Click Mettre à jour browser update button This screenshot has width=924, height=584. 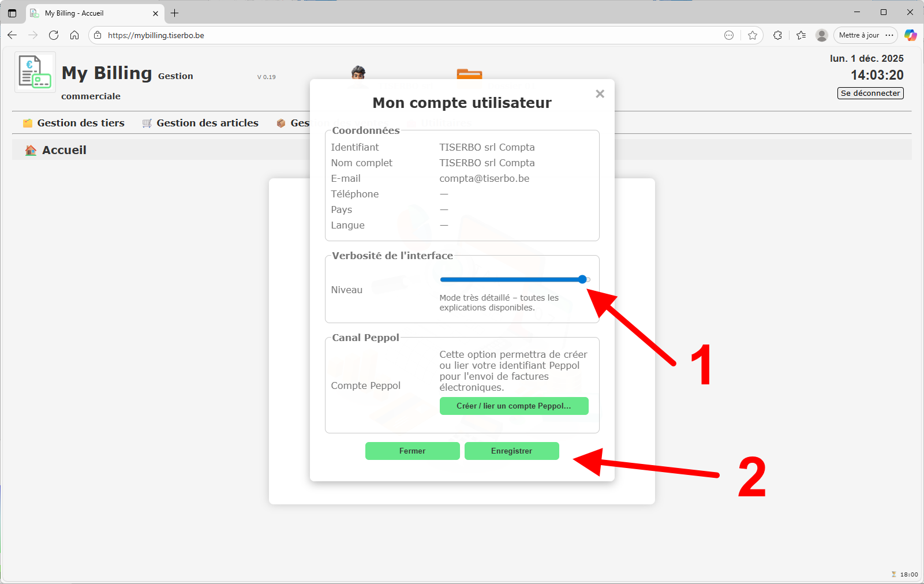[x=858, y=35]
